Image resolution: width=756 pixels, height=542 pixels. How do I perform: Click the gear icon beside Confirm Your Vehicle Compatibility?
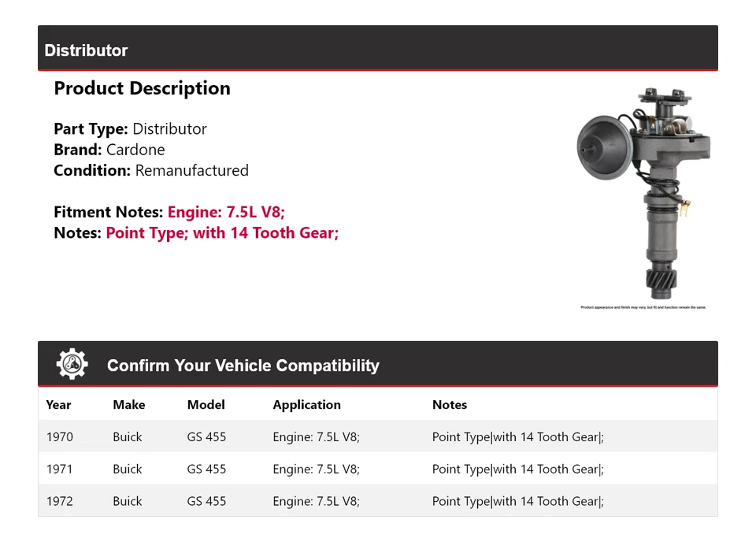[x=72, y=365]
